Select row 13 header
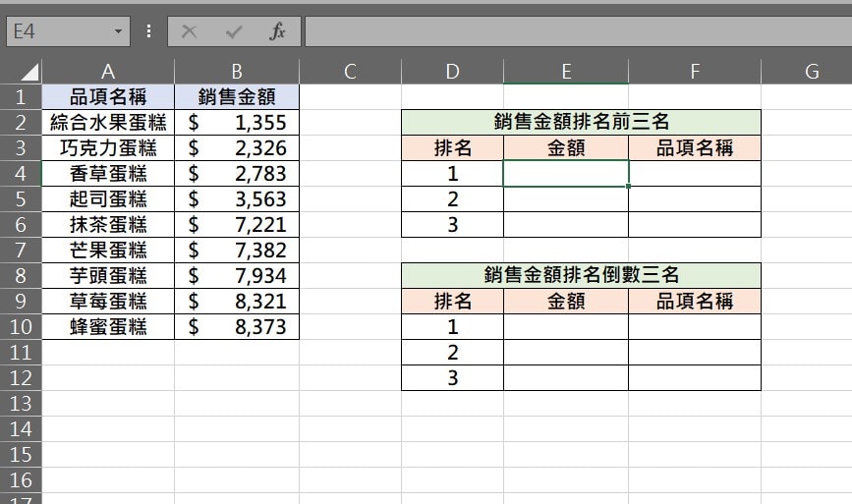The image size is (852, 504). click(x=21, y=404)
